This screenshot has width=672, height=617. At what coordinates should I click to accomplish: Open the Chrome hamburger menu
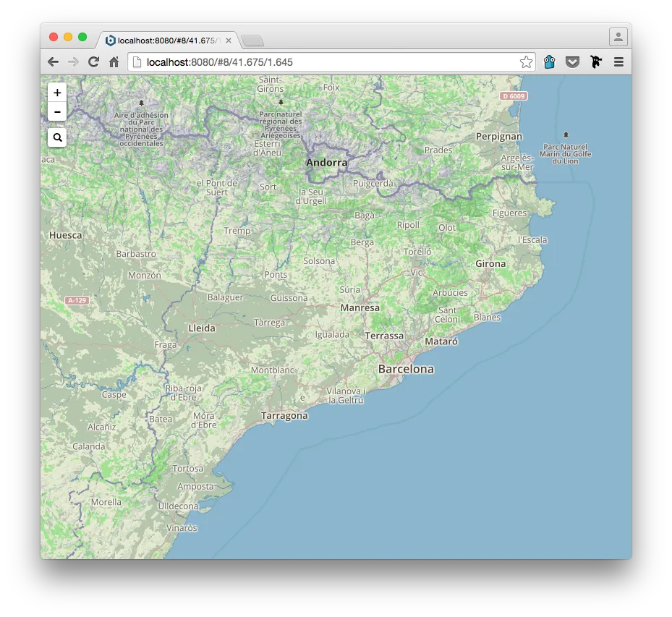618,62
